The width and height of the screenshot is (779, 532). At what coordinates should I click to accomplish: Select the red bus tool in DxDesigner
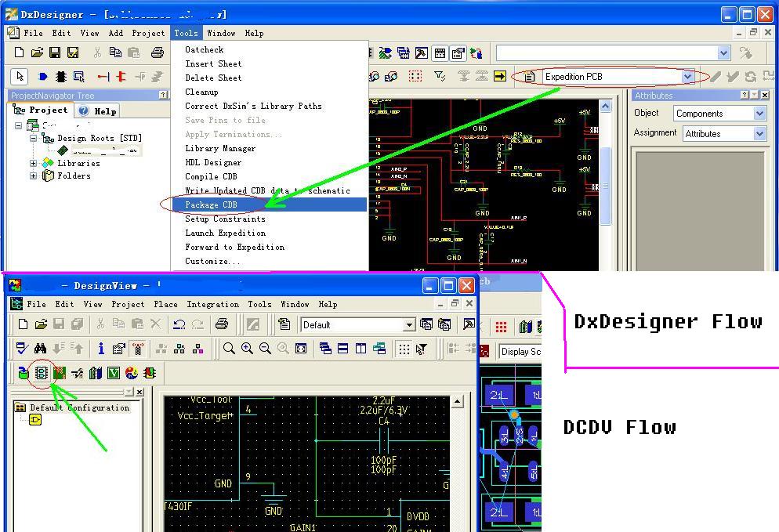(121, 77)
